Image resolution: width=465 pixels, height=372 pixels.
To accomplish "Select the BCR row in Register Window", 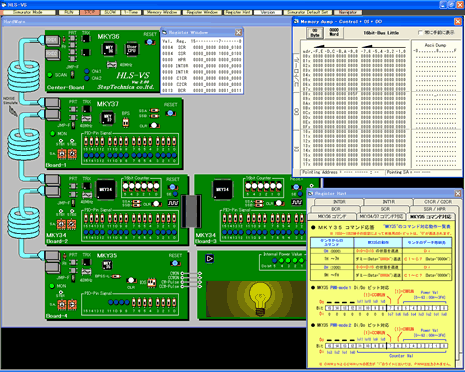I will click(x=202, y=90).
